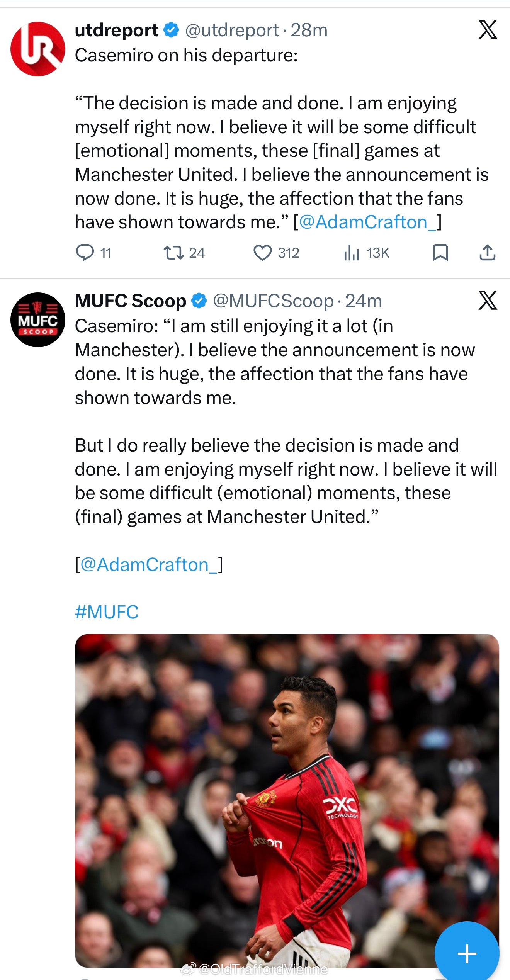View analytics for utdreport tweet
Image resolution: width=510 pixels, height=980 pixels.
[x=352, y=253]
